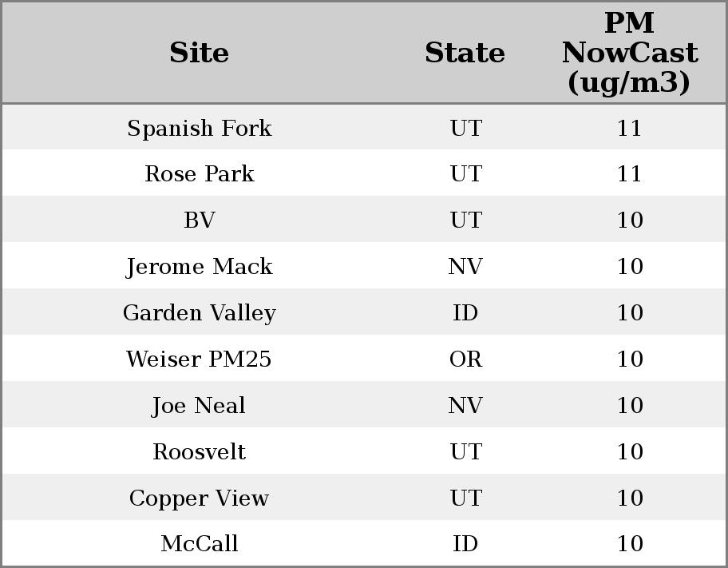Image resolution: width=728 pixels, height=568 pixels.
Task: Click the OR state cell
Action: coord(465,359)
